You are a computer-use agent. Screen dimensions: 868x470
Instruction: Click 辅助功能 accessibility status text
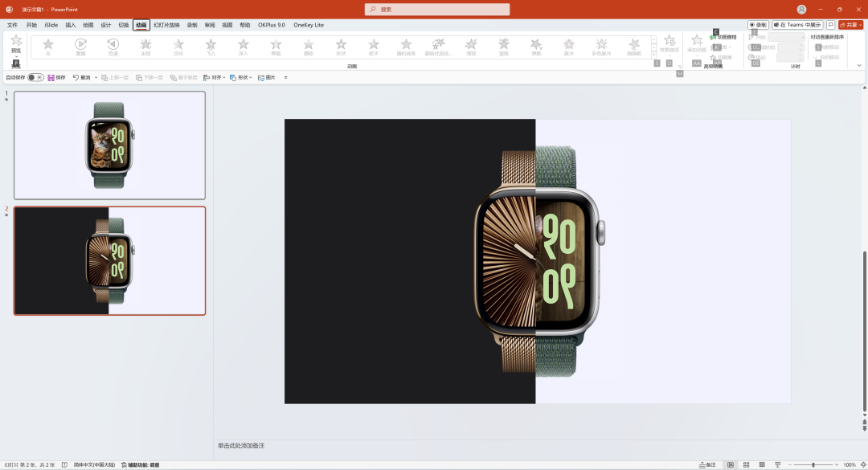click(141, 465)
